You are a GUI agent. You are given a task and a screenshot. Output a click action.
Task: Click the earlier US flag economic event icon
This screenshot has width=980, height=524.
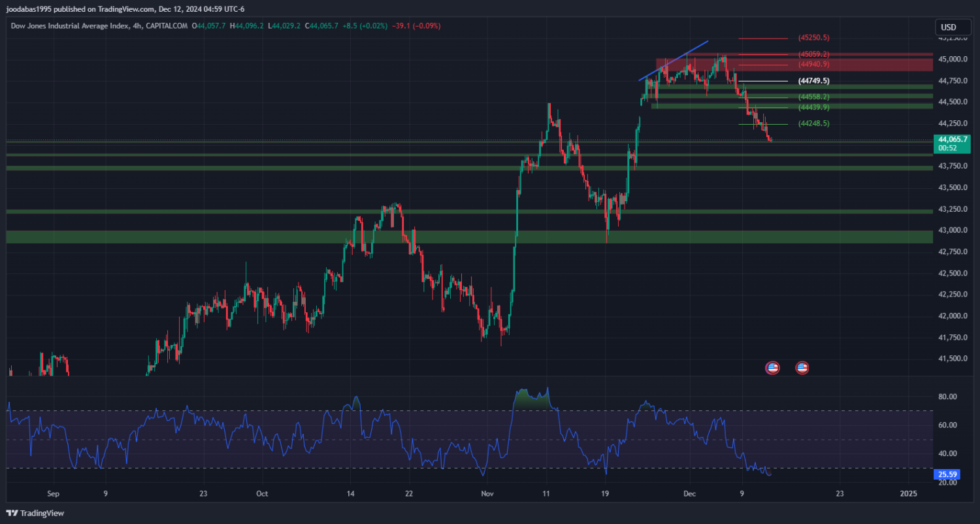tap(772, 368)
